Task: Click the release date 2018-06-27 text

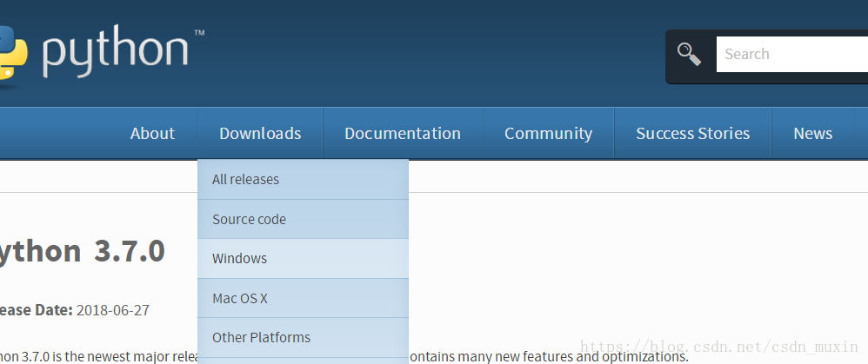Action: (113, 310)
